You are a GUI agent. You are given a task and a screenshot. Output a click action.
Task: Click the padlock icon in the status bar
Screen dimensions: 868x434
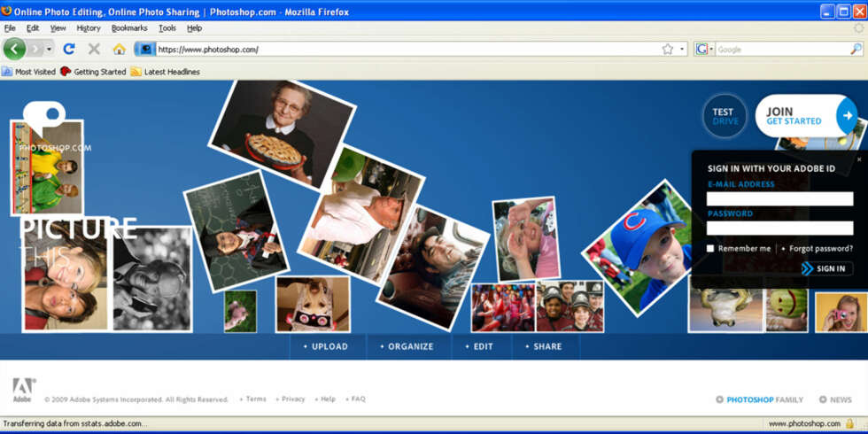(x=849, y=423)
